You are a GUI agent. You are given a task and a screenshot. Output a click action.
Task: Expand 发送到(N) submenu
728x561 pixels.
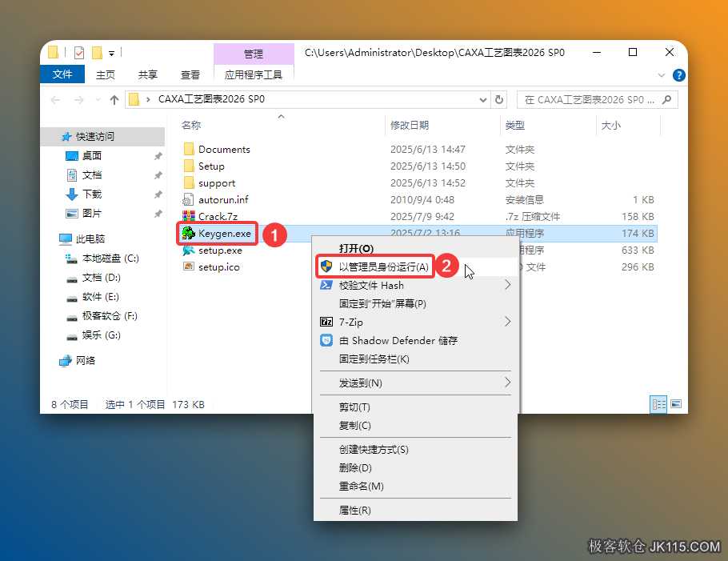[x=507, y=383]
